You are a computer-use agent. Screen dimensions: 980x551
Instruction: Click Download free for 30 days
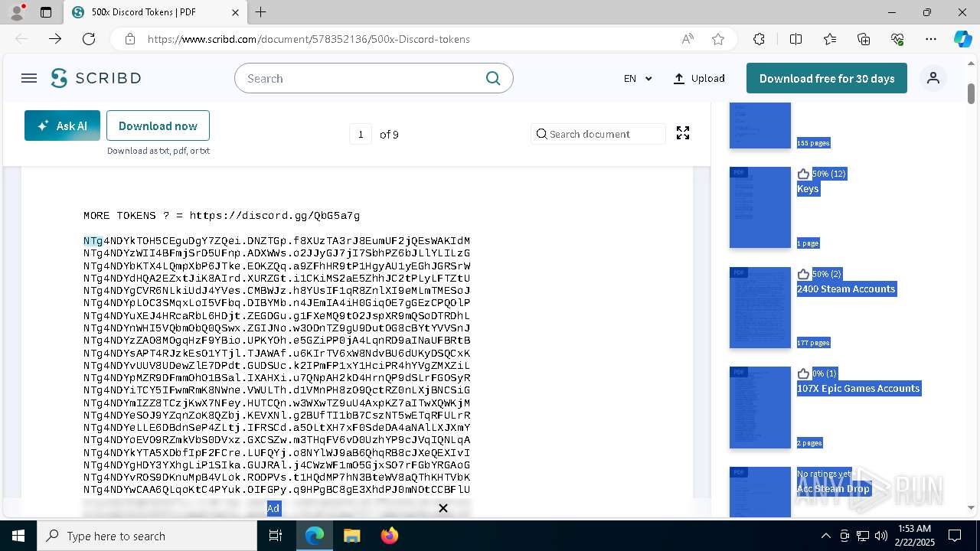pyautogui.click(x=827, y=78)
